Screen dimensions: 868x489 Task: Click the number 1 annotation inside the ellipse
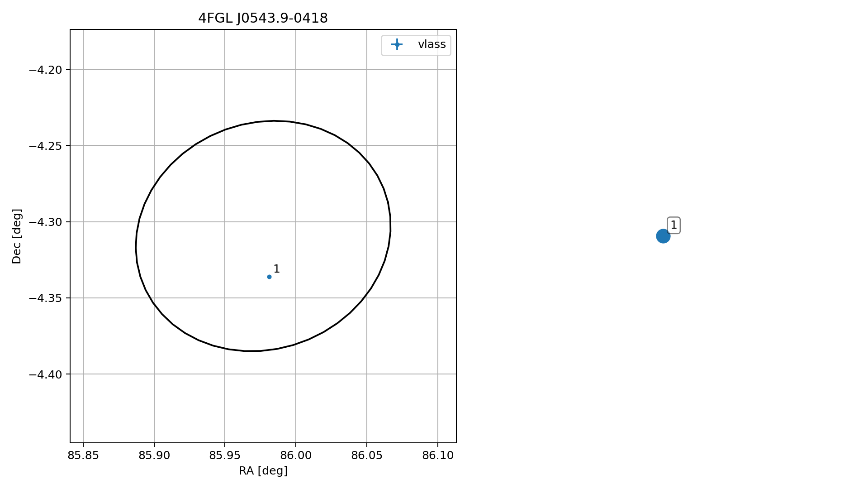click(277, 269)
